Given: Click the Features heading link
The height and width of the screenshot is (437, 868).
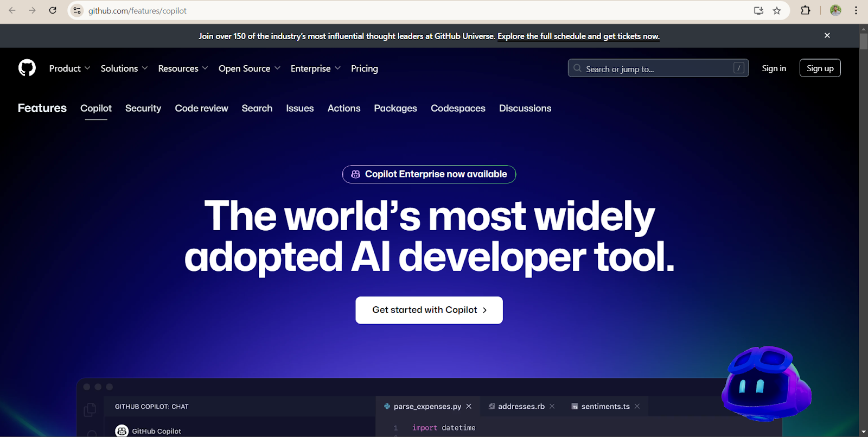Looking at the screenshot, I should 42,108.
